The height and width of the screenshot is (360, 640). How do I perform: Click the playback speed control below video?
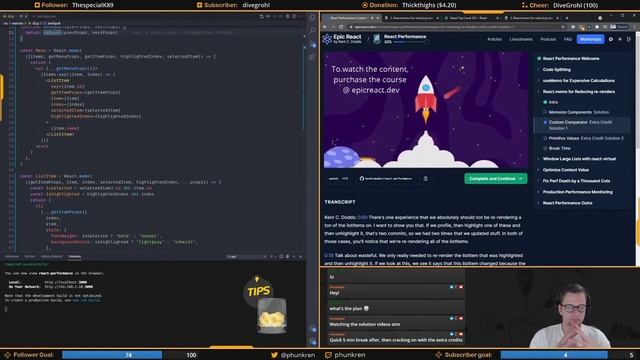pos(338,179)
